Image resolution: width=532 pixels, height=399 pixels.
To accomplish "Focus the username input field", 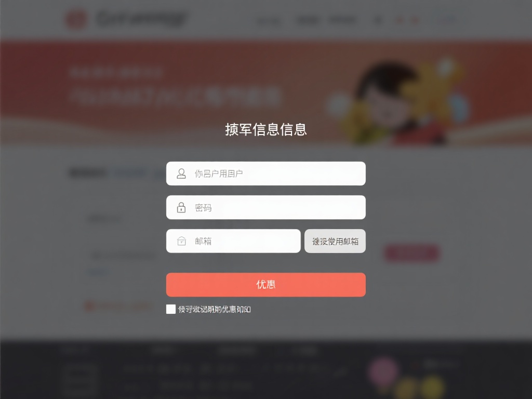I will pyautogui.click(x=265, y=174).
